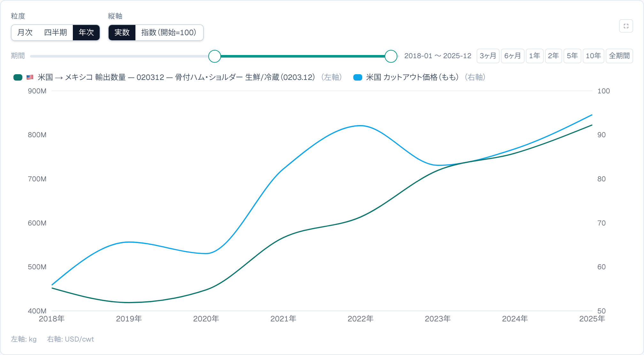Click the 800M left axis label
Screen dimensions: 644x355
click(x=37, y=135)
